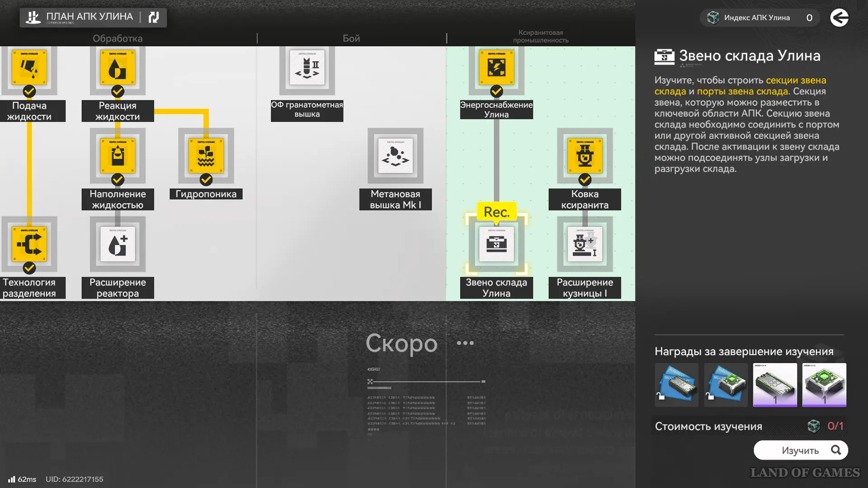Open the Бой category header
868x488 pixels.
pyautogui.click(x=351, y=38)
